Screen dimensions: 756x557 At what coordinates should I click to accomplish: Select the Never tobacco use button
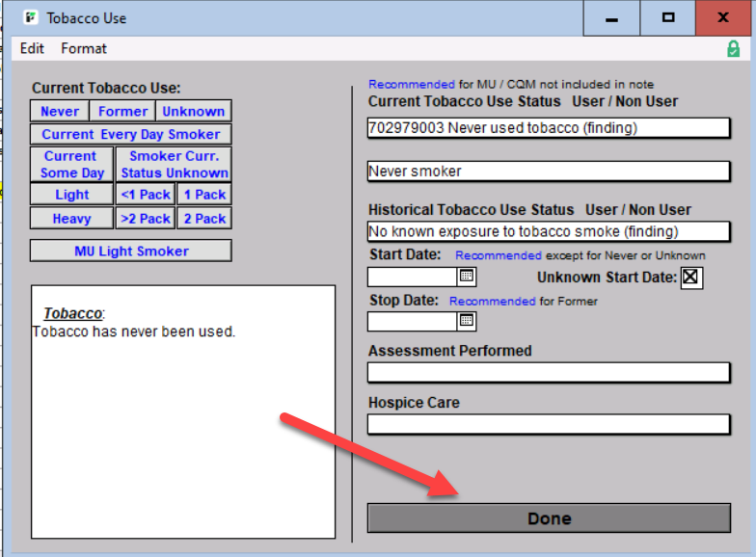(x=60, y=112)
